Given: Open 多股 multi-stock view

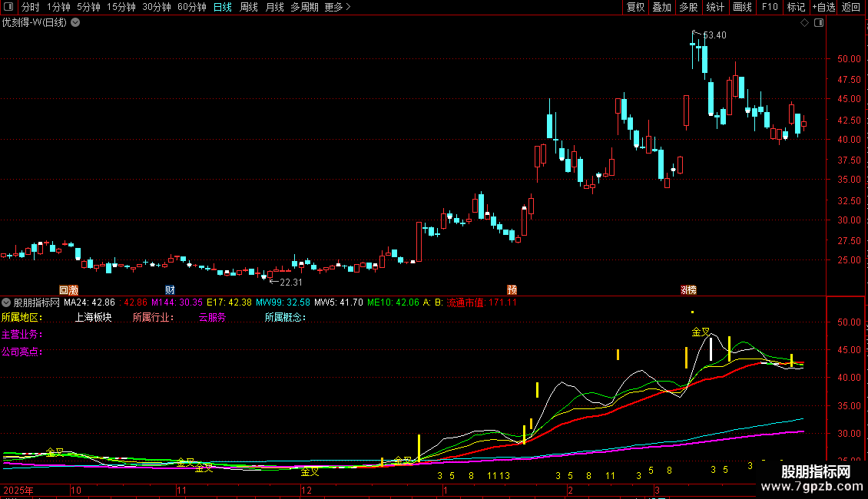Looking at the screenshot, I should click(689, 7).
